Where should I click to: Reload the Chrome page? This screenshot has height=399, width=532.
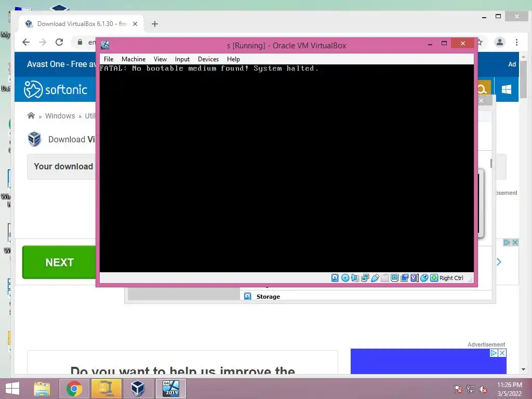59,42
